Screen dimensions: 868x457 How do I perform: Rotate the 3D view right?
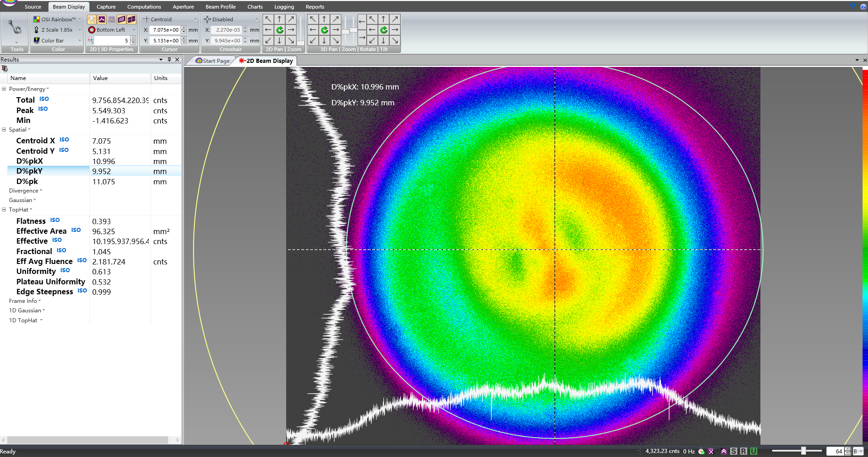(395, 30)
